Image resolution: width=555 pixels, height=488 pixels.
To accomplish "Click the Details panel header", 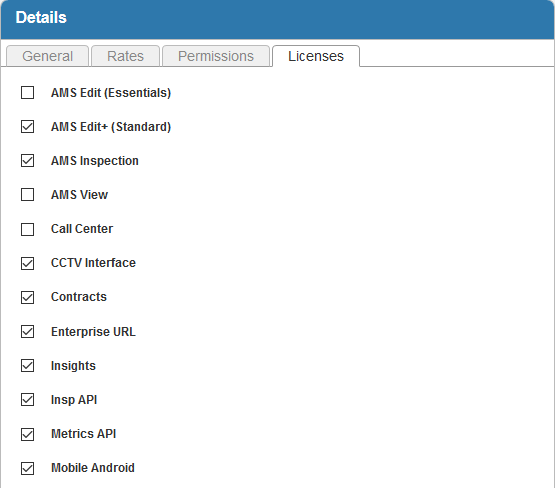I will point(278,18).
